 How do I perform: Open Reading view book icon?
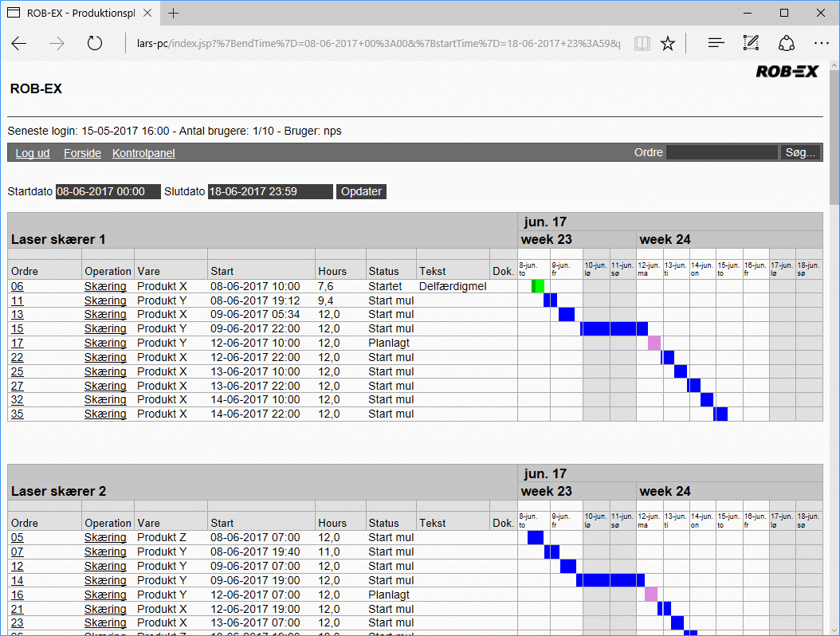pyautogui.click(x=642, y=44)
